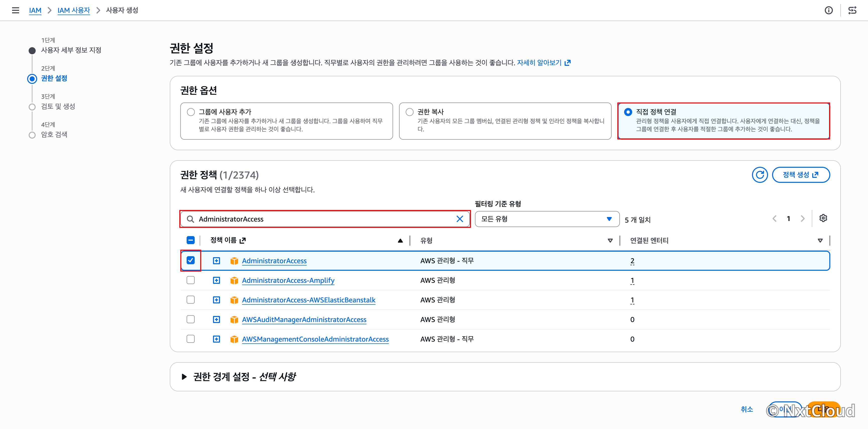Navigate to IAM 사용자 breadcrumb
The height and width of the screenshot is (429, 868).
[x=74, y=11]
